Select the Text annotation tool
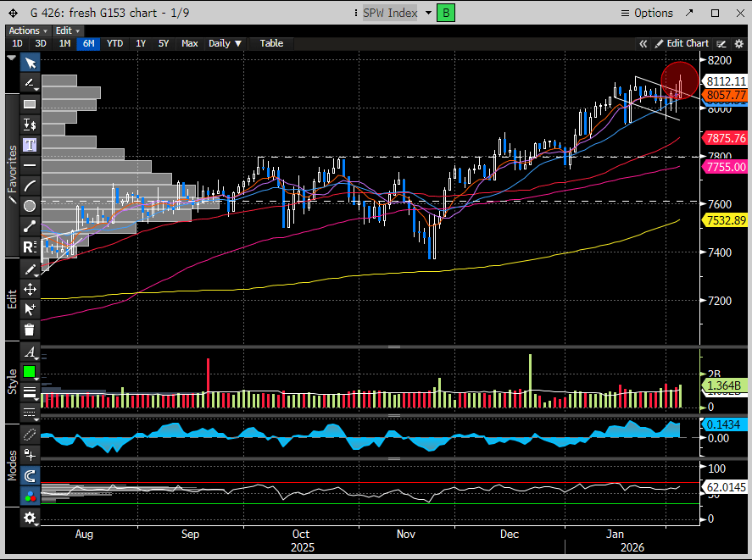Image resolution: width=752 pixels, height=560 pixels. coord(30,145)
